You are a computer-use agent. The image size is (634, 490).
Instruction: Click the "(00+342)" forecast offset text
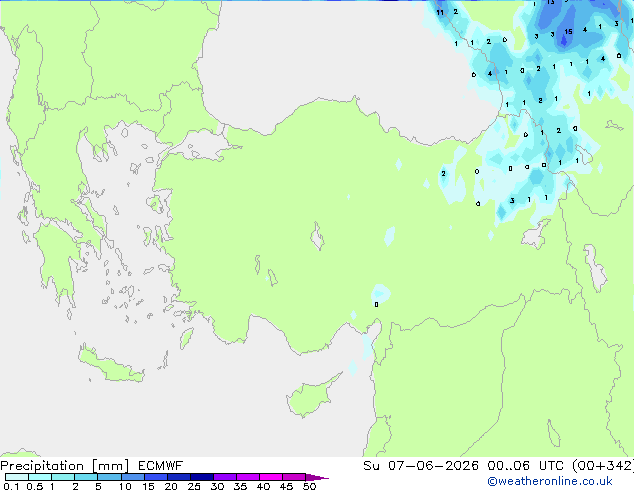[x=603, y=466]
